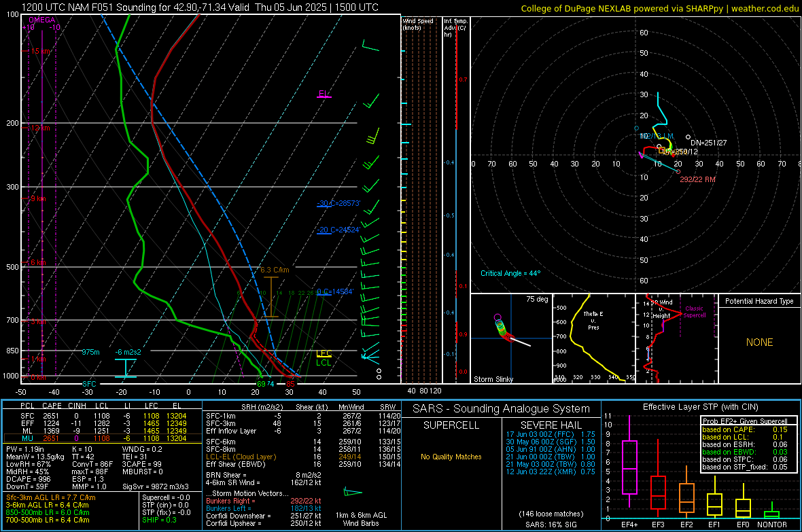Click the 12 Jun 03 22Z (XMR) analog
The image size is (802, 532).
point(551,472)
